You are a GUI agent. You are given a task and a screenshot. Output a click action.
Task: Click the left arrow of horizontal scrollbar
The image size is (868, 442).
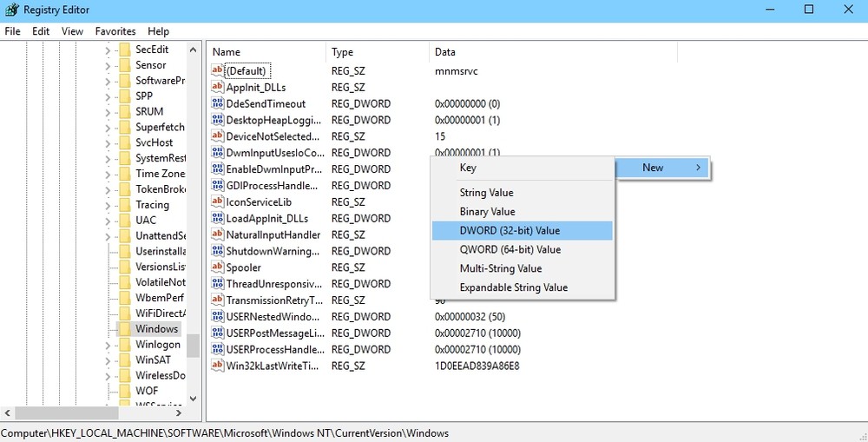click(7, 413)
